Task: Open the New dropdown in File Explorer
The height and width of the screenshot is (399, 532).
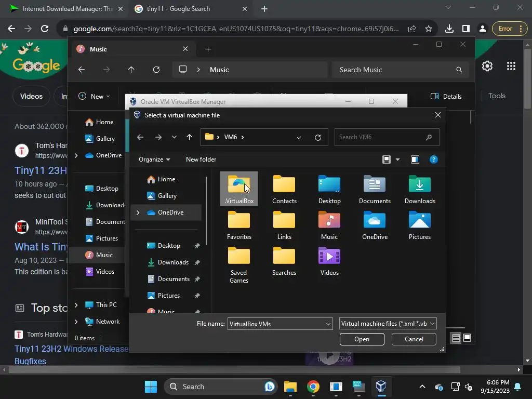Action: coord(95,96)
